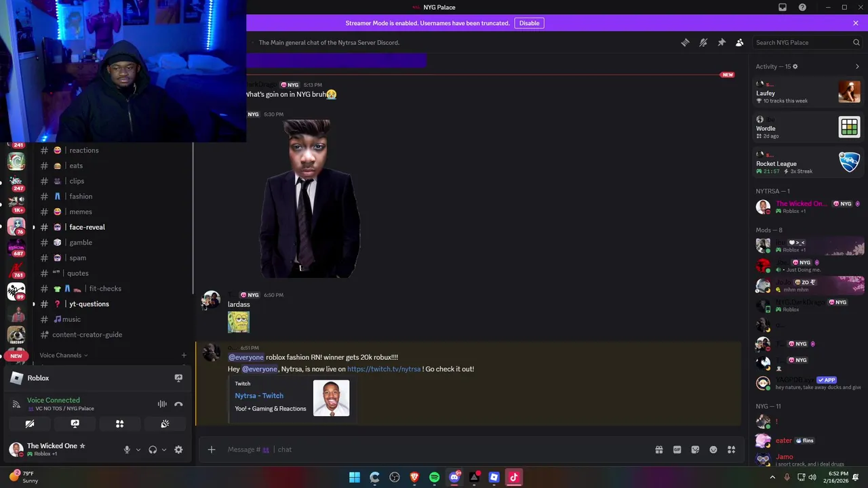Expand the Activity panel chevron
This screenshot has width=868, height=488.
pos(857,66)
